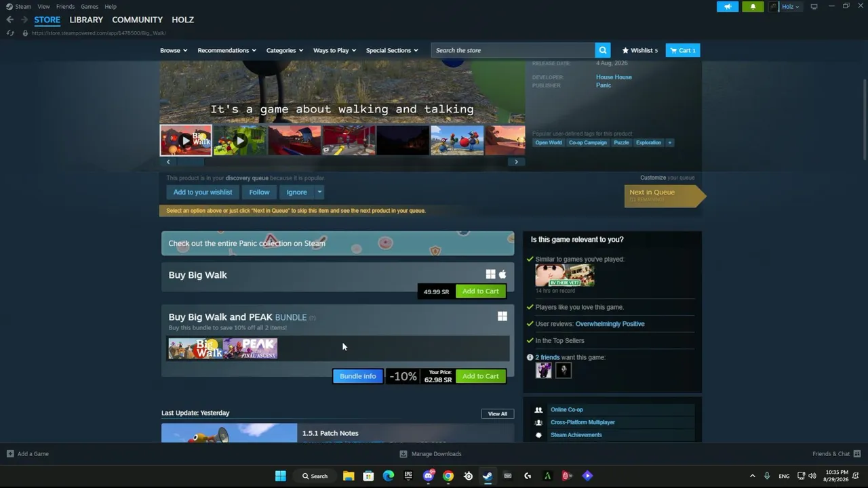The height and width of the screenshot is (488, 868).
Task: Open the HOLZ profile tab
Action: point(183,20)
